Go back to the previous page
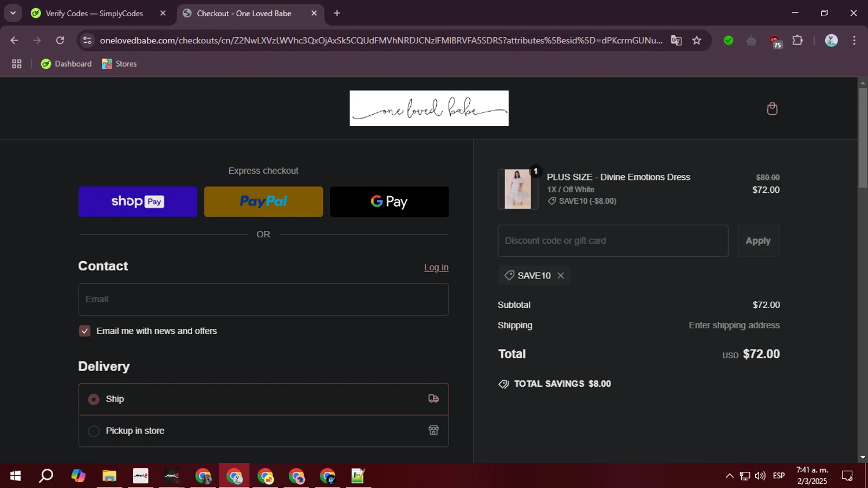The image size is (868, 488). [x=14, y=41]
